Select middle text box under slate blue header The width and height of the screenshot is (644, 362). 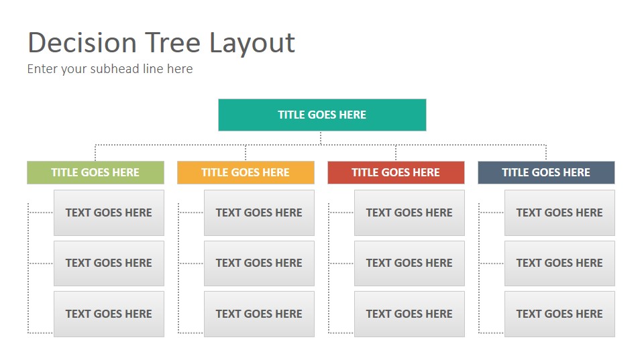point(559,263)
